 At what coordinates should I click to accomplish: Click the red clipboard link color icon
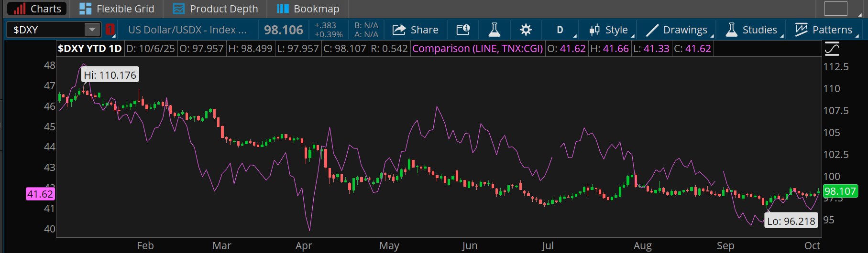tap(110, 30)
